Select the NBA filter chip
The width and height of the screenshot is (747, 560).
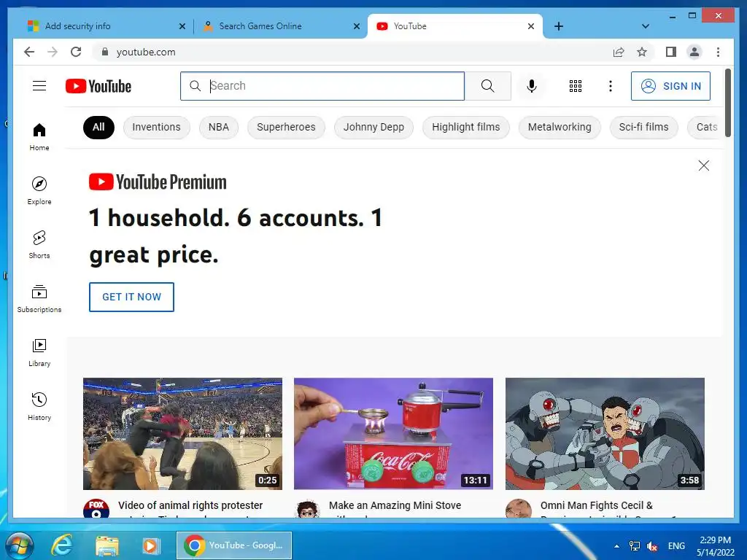219,127
